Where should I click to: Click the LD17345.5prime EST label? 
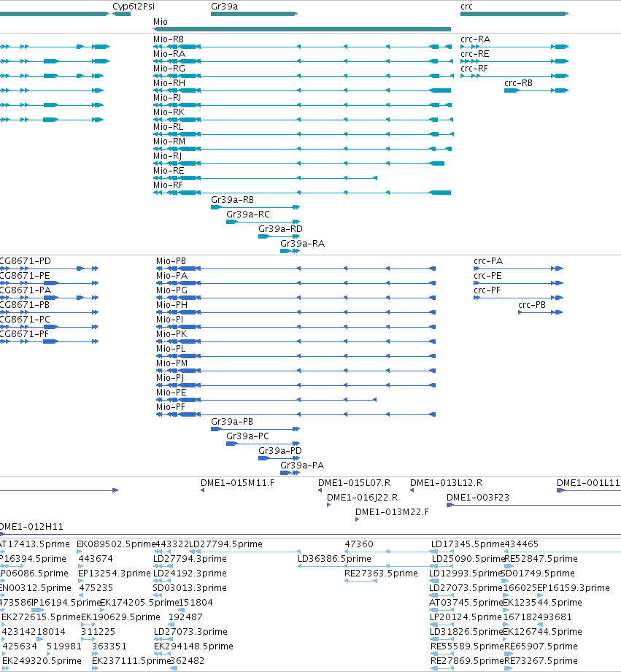point(468,544)
